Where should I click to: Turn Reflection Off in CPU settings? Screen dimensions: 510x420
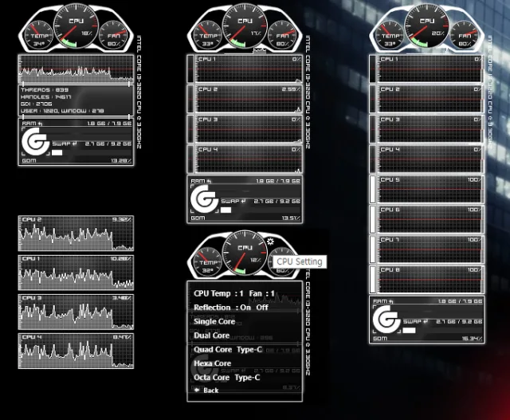[x=262, y=308]
